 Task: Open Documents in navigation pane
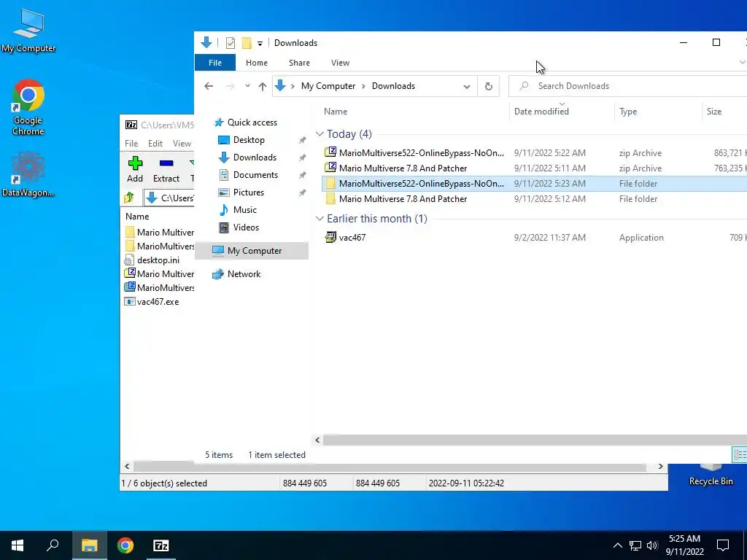[x=248, y=175]
